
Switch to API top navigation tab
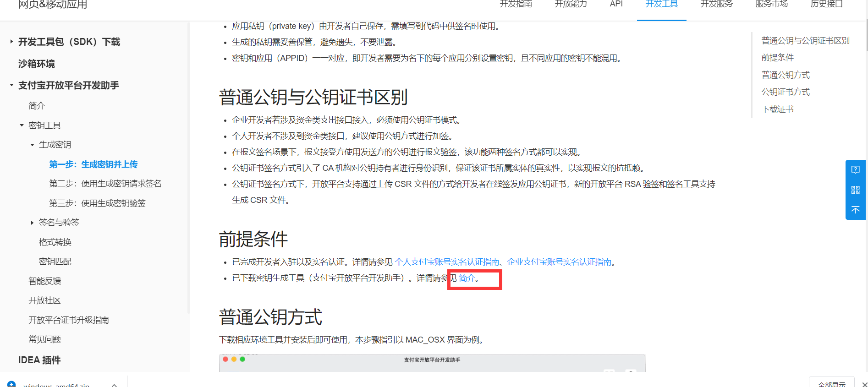click(x=616, y=4)
